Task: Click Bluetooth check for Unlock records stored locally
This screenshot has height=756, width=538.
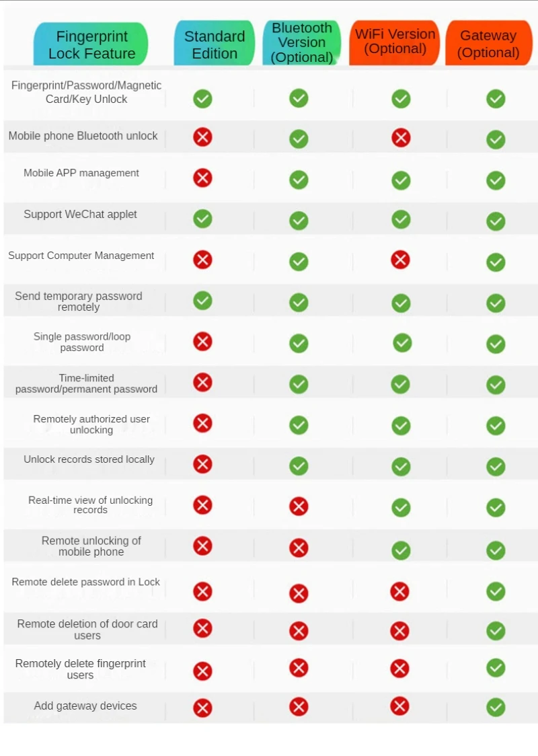Action: tap(299, 466)
